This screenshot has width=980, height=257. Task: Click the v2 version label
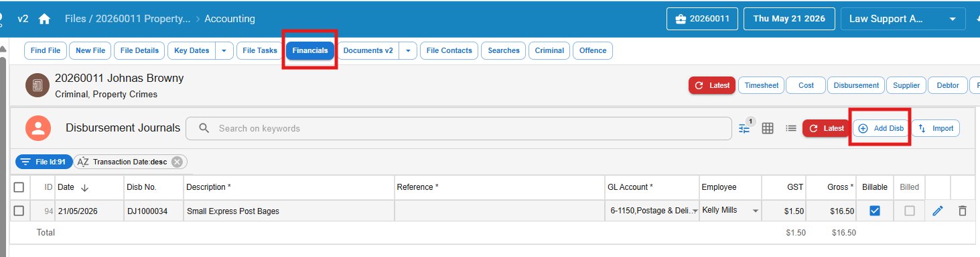tap(23, 19)
